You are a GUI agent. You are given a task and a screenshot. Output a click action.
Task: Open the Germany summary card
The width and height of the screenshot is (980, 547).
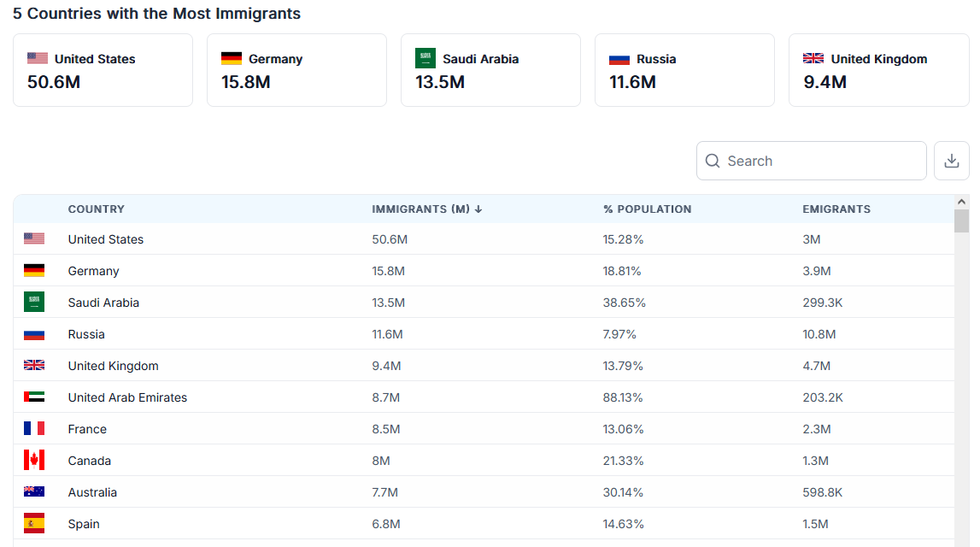point(296,70)
